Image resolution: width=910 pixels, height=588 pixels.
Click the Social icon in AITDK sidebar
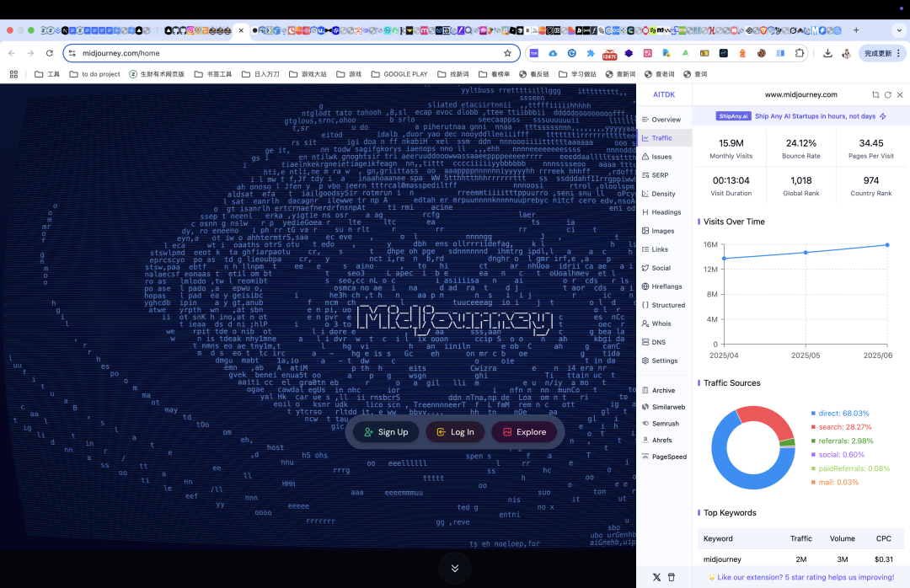pos(645,268)
